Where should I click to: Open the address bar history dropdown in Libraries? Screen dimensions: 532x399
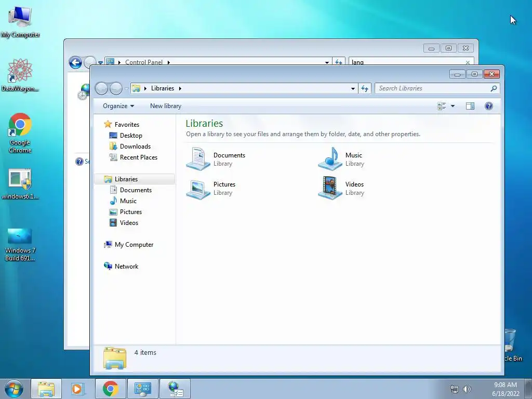click(353, 88)
